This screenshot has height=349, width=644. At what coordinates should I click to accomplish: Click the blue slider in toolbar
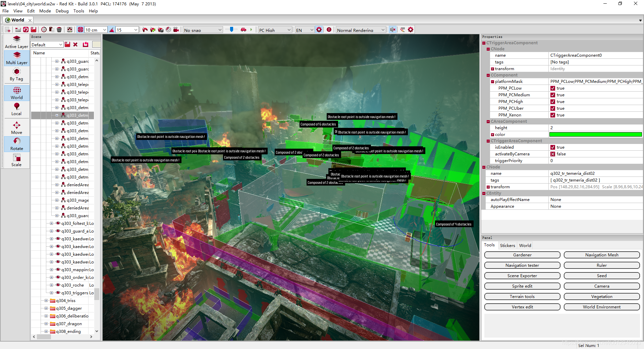(231, 30)
